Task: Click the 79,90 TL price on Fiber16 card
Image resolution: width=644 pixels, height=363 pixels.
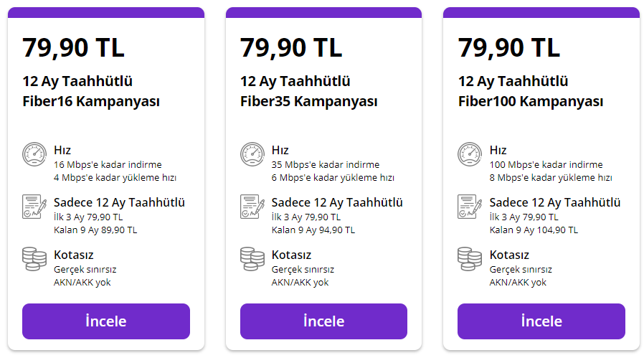Action: [73, 47]
